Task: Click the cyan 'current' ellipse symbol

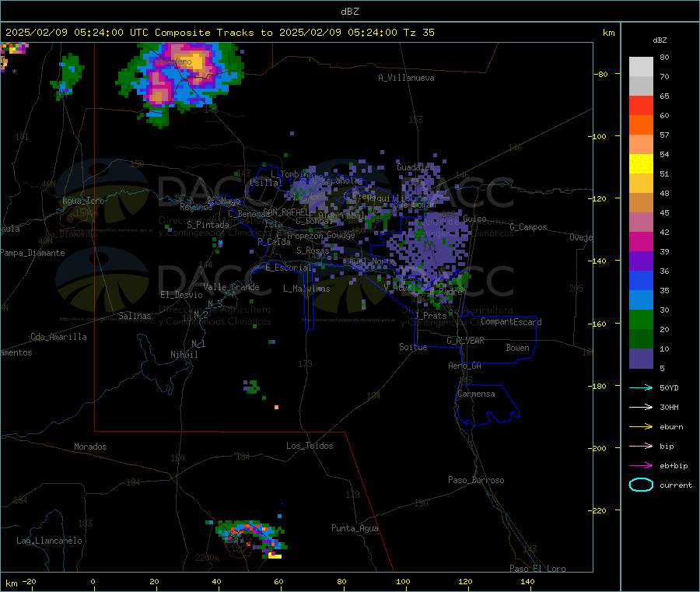Action: [x=641, y=485]
